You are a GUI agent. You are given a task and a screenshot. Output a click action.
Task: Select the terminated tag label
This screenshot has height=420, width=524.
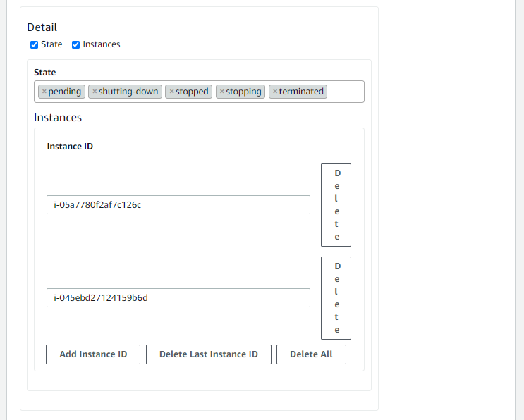pyautogui.click(x=301, y=92)
